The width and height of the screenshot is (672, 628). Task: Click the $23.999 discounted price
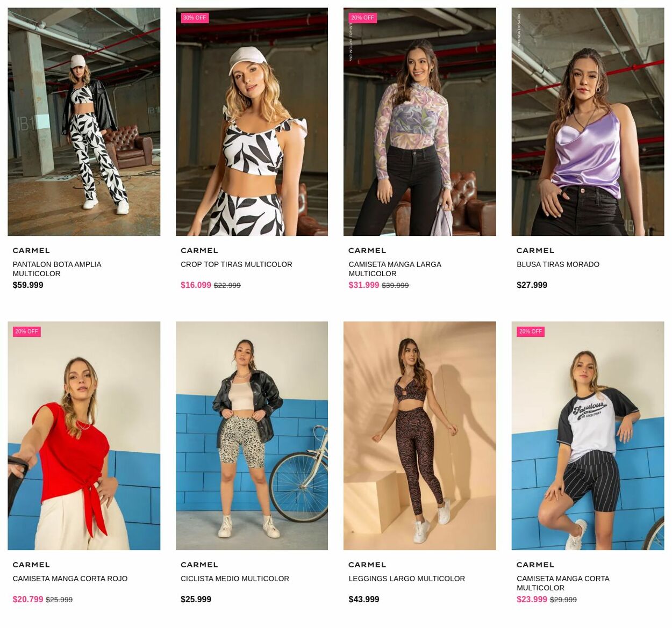[532, 600]
